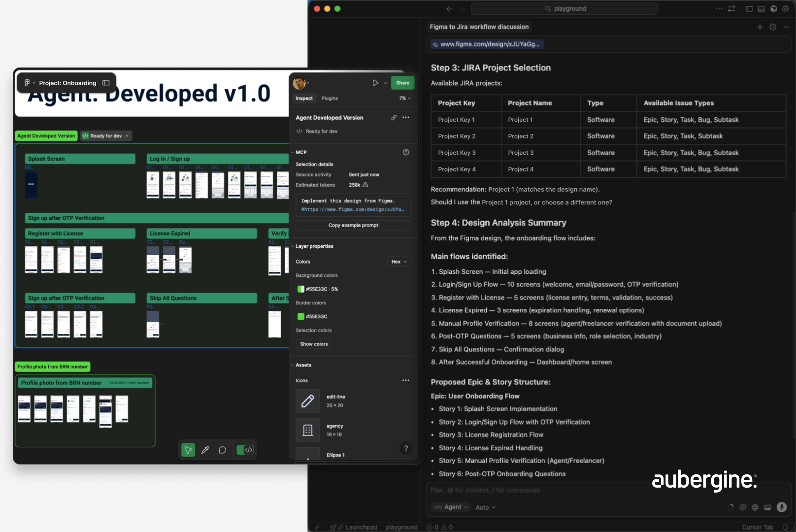Click errors and warnings count in status bar
796x532 pixels.
tap(439, 527)
